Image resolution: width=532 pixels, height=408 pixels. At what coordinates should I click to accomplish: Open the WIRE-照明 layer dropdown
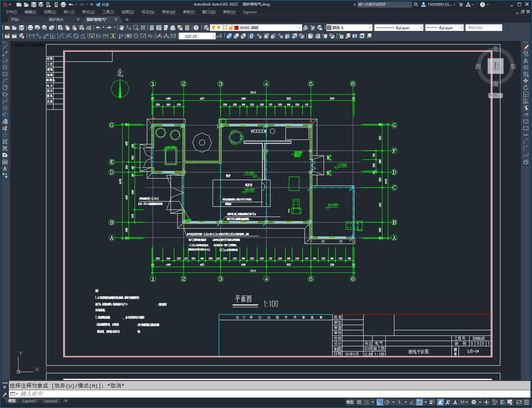click(x=300, y=28)
